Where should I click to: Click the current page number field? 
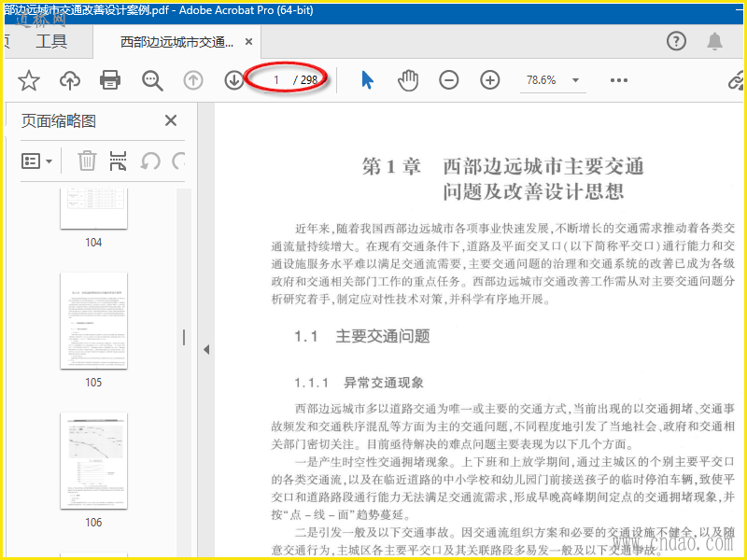coord(276,80)
